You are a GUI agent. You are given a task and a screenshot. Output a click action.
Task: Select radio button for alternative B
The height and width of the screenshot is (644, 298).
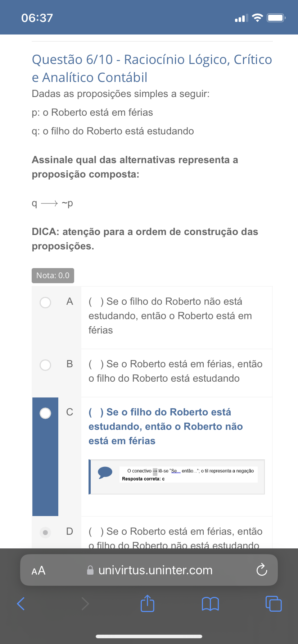45,365
